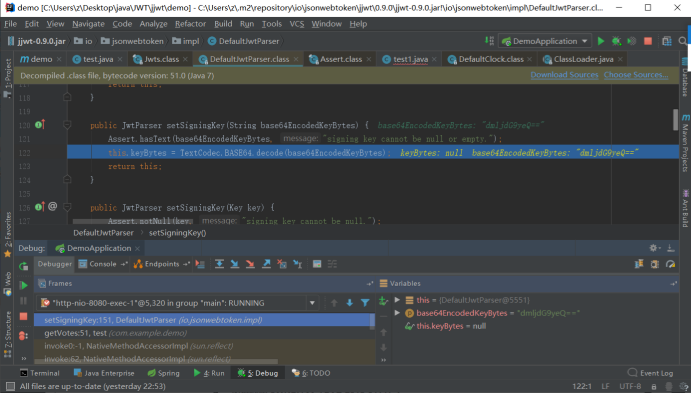Viewport: 691px width, 393px height.
Task: Expand the 'this' variable node
Action: tap(397, 300)
